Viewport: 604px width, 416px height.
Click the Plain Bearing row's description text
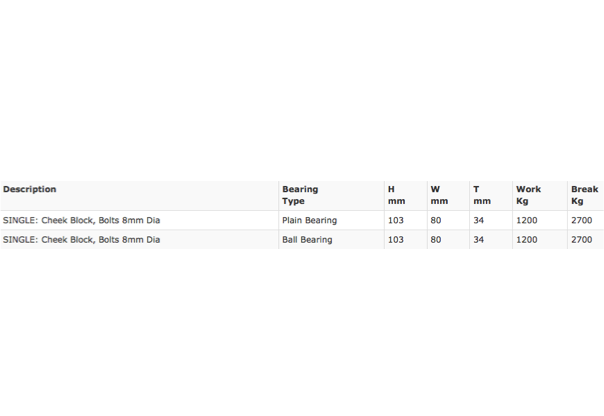coord(81,220)
